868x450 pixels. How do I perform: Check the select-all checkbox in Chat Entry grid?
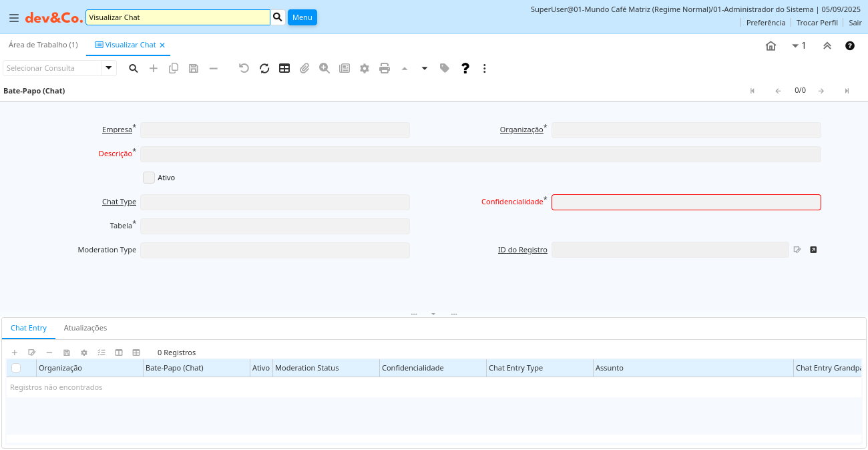tap(16, 368)
